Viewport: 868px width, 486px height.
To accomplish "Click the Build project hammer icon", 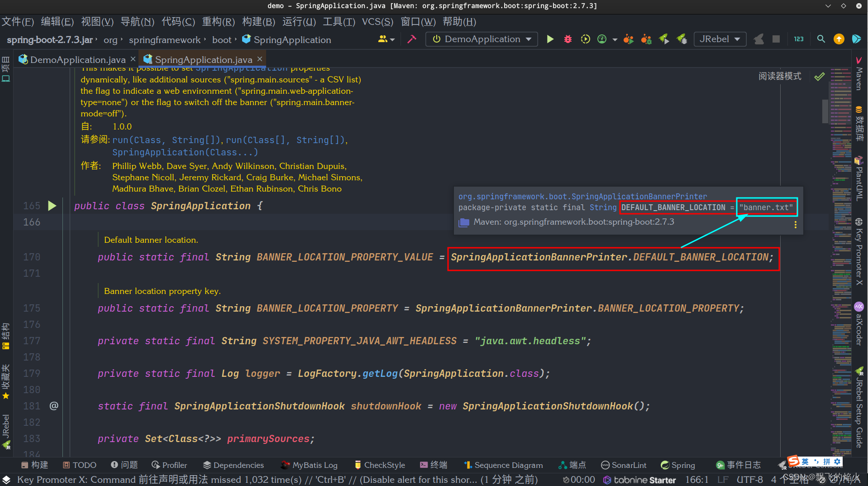I will (x=411, y=39).
